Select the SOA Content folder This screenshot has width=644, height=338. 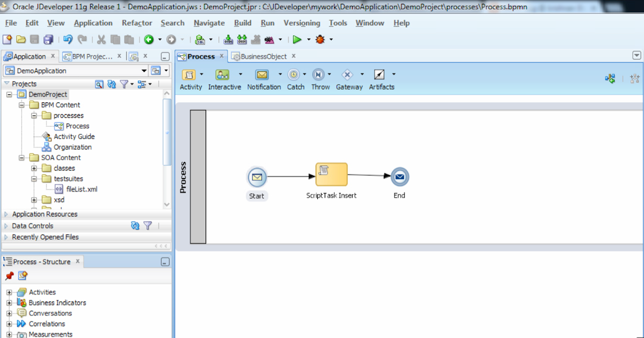click(61, 158)
